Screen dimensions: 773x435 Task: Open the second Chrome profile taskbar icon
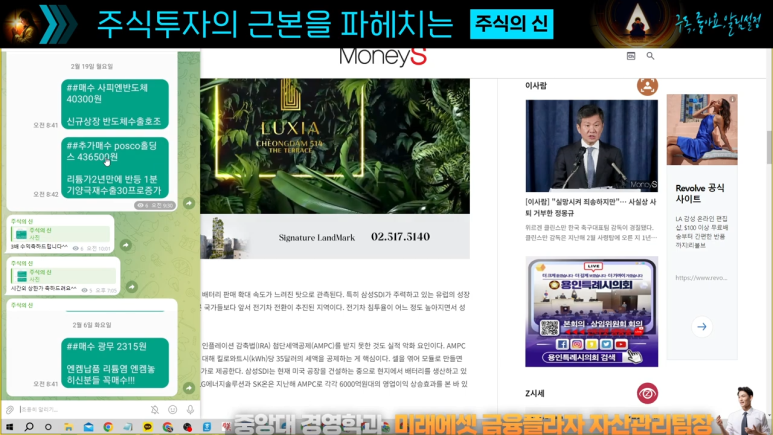click(168, 427)
